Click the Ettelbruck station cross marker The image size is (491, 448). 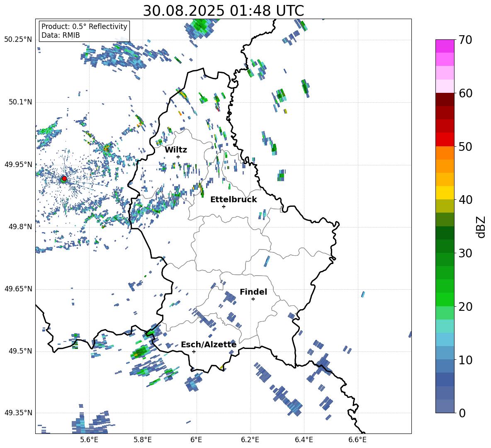click(x=224, y=206)
